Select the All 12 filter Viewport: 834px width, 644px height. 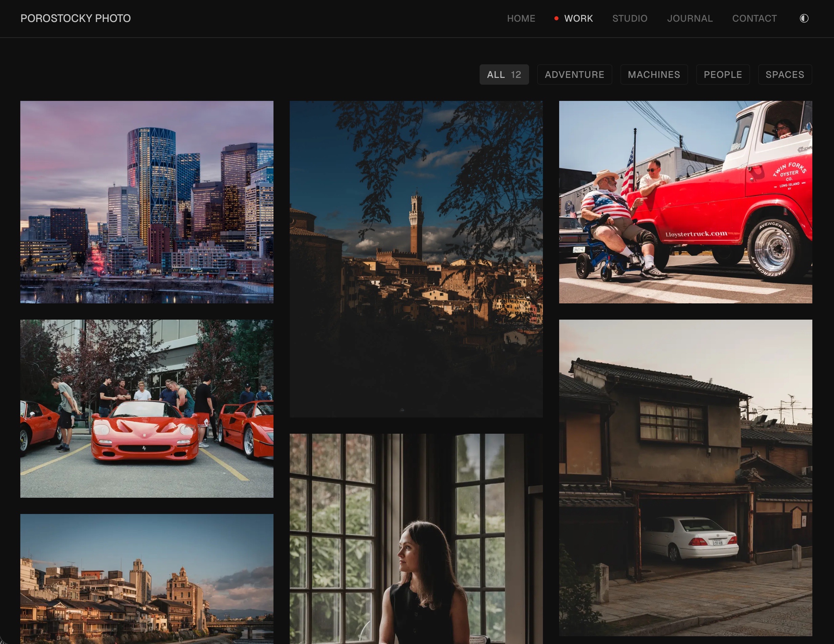tap(504, 74)
